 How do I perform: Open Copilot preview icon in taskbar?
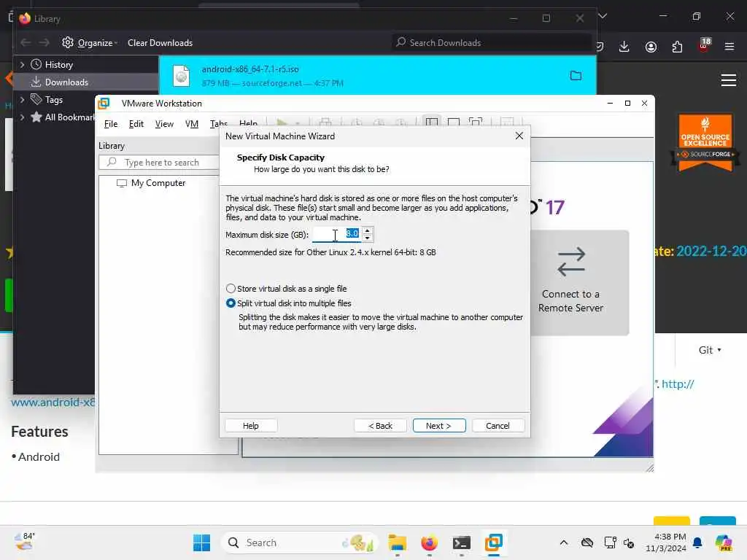tap(724, 542)
